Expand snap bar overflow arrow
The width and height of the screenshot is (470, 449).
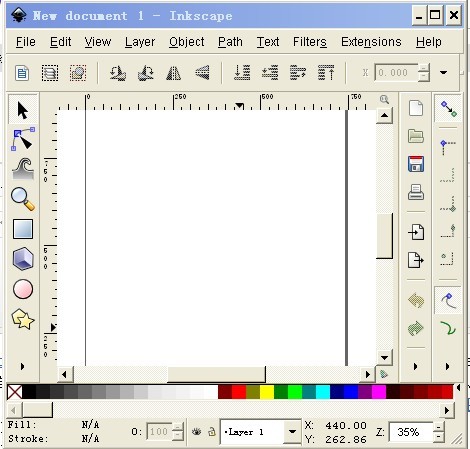(447, 367)
